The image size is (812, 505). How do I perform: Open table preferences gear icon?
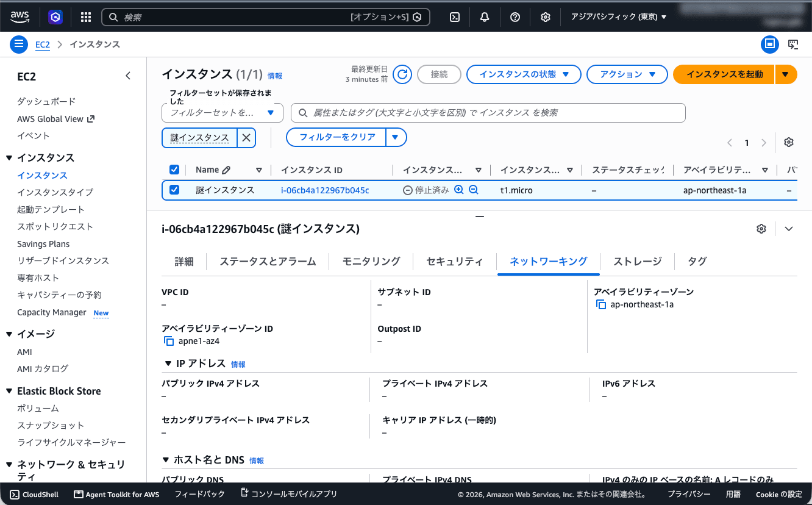pos(789,142)
